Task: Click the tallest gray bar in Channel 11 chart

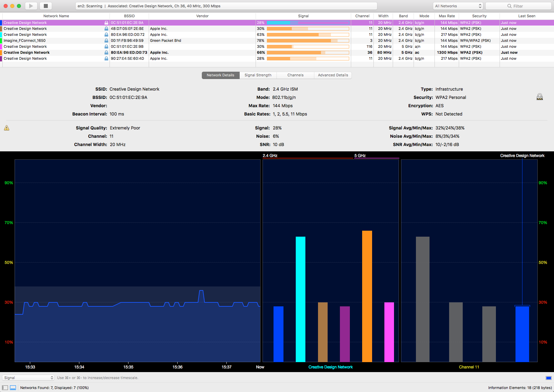Action: click(423, 299)
